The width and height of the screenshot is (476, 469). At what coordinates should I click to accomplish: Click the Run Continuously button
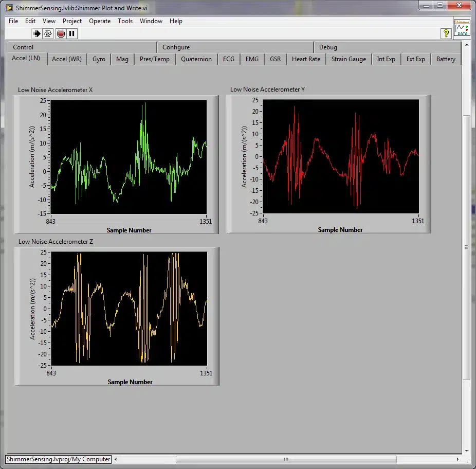[48, 33]
